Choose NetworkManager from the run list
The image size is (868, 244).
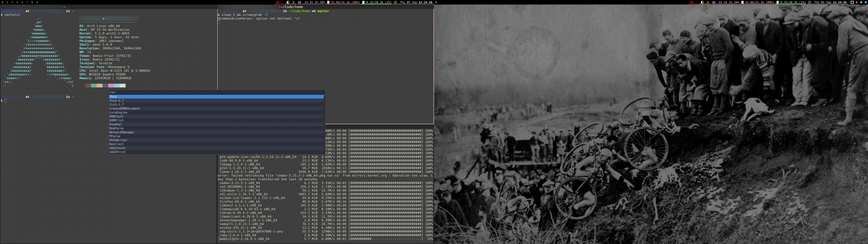click(122, 133)
